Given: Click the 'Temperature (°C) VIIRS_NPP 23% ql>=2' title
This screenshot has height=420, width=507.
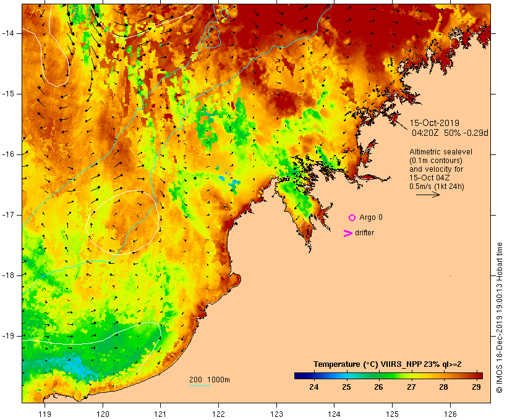Looking at the screenshot, I should [388, 364].
